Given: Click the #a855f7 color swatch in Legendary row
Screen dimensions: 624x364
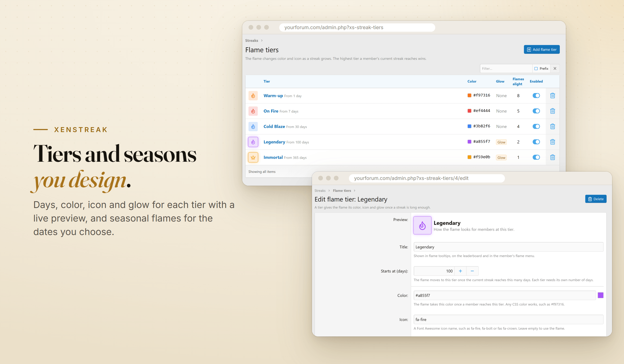Looking at the screenshot, I should pyautogui.click(x=469, y=142).
